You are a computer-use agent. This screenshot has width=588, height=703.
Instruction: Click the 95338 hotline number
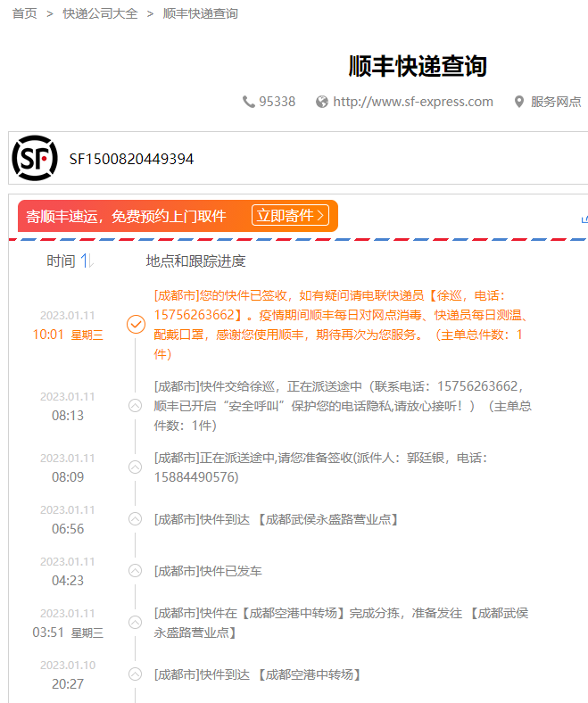click(277, 102)
